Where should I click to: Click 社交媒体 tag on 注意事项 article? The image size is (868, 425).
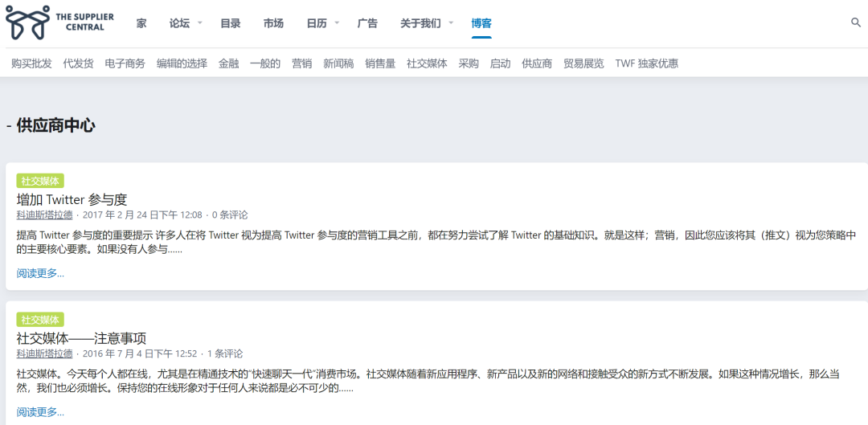[x=40, y=320]
